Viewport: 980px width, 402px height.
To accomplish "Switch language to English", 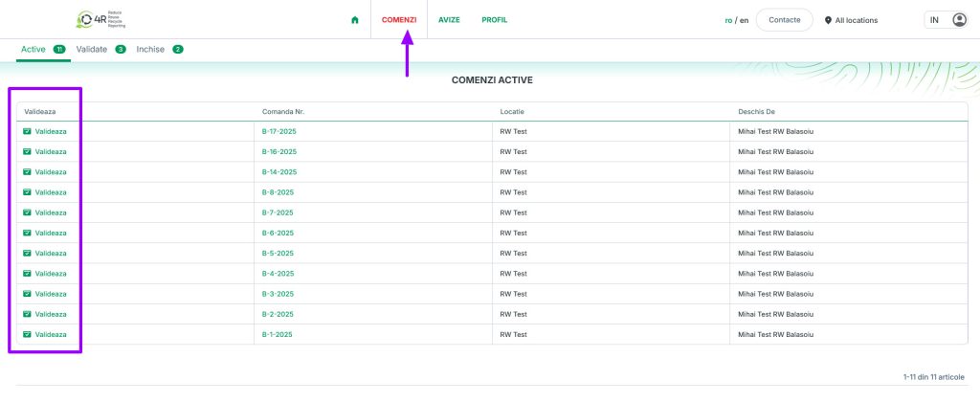I will [744, 20].
